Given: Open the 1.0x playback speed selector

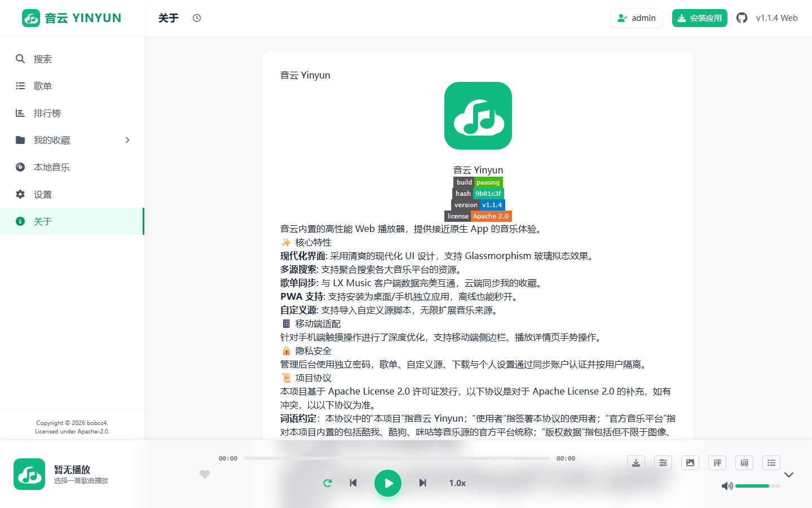Looking at the screenshot, I should (x=458, y=483).
